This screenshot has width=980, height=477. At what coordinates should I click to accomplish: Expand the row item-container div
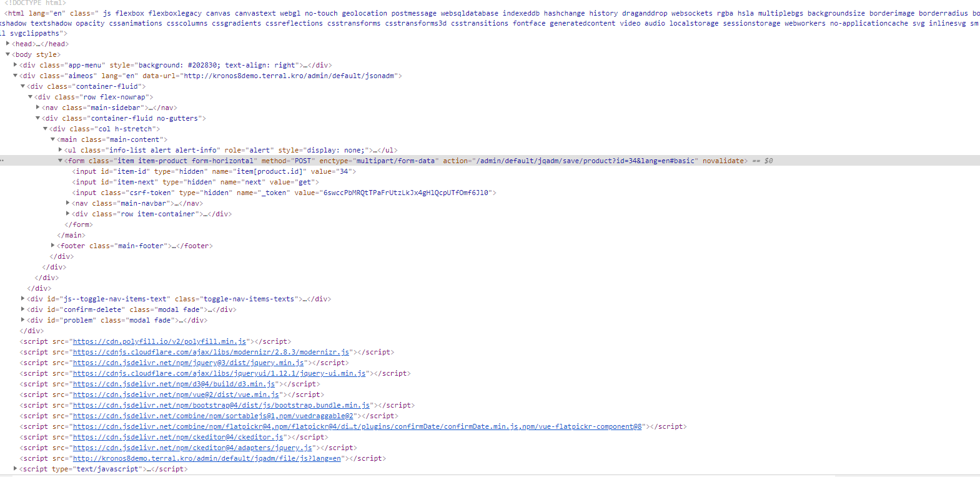click(x=67, y=214)
